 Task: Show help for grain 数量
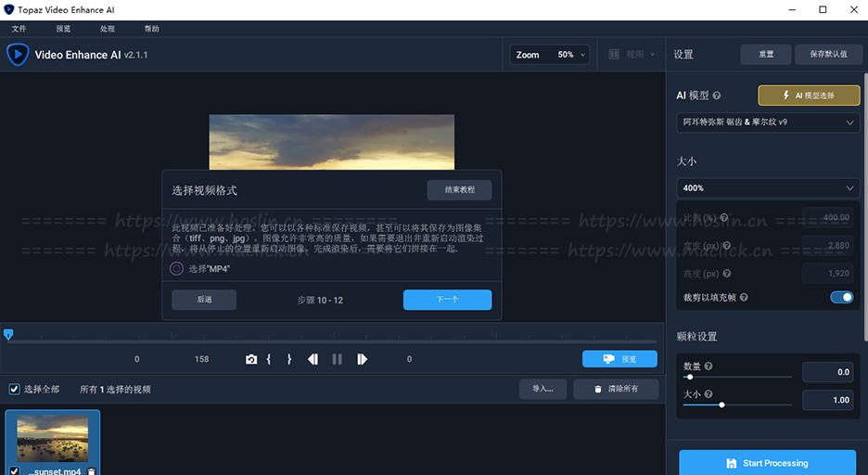(708, 366)
